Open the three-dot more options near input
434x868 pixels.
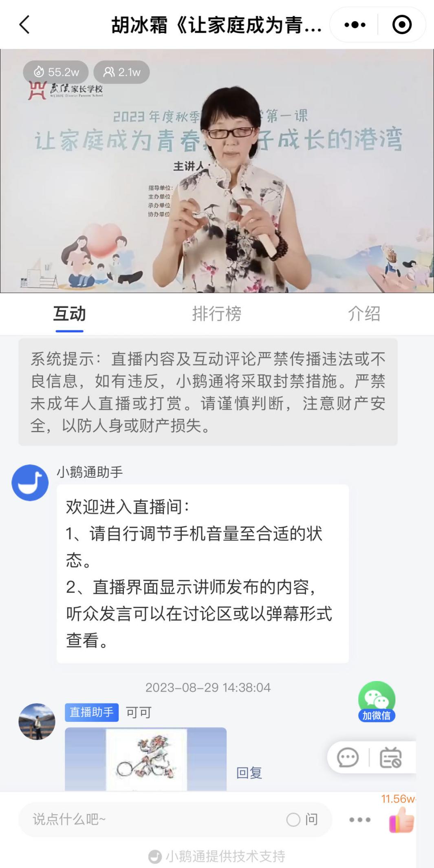point(360,820)
